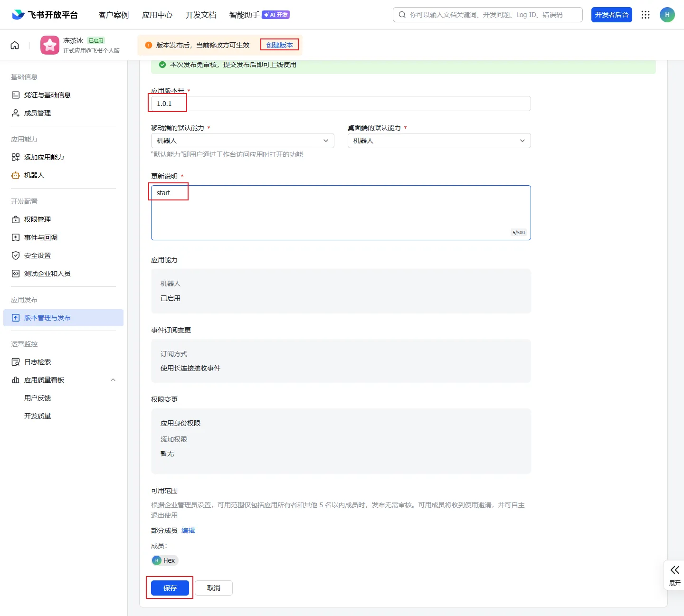Click the 冻茶冰 pink star app icon

tap(50, 45)
